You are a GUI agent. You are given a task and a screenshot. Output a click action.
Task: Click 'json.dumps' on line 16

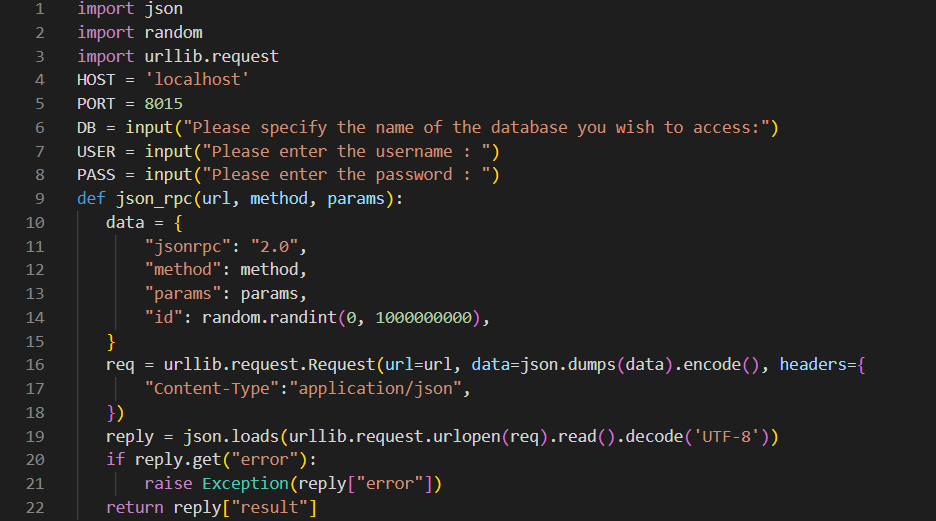(x=568, y=365)
